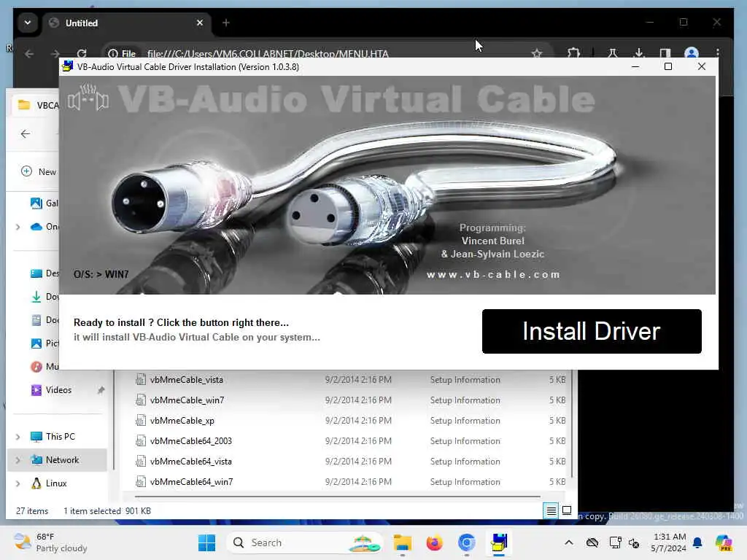Open Chrome three-dot menu

click(x=718, y=53)
